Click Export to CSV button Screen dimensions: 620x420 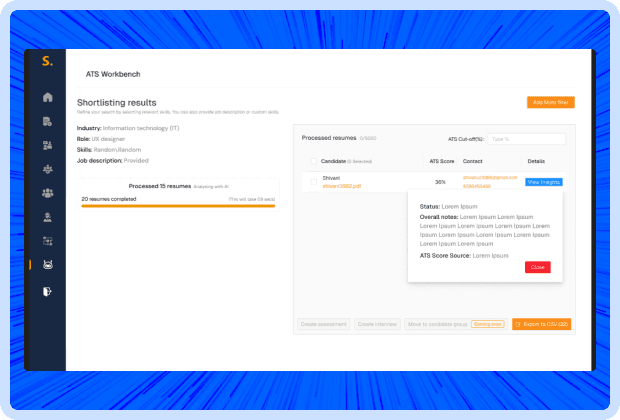(x=541, y=324)
